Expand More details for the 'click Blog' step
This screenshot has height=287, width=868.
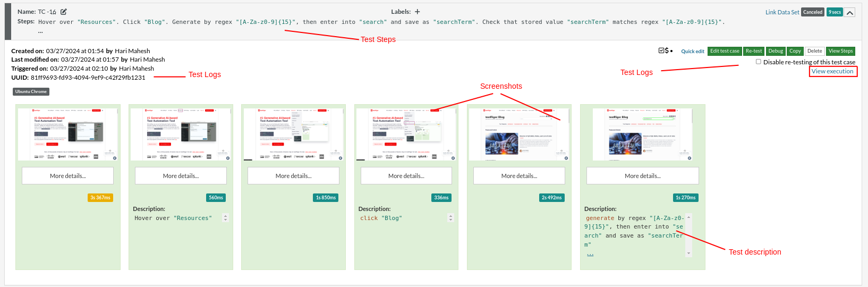pos(406,176)
